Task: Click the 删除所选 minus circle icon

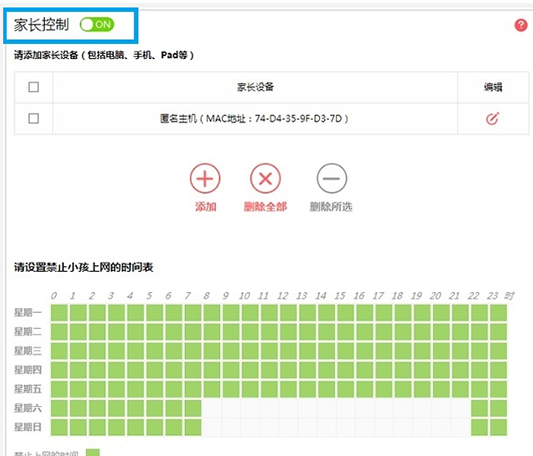Action: [x=332, y=179]
